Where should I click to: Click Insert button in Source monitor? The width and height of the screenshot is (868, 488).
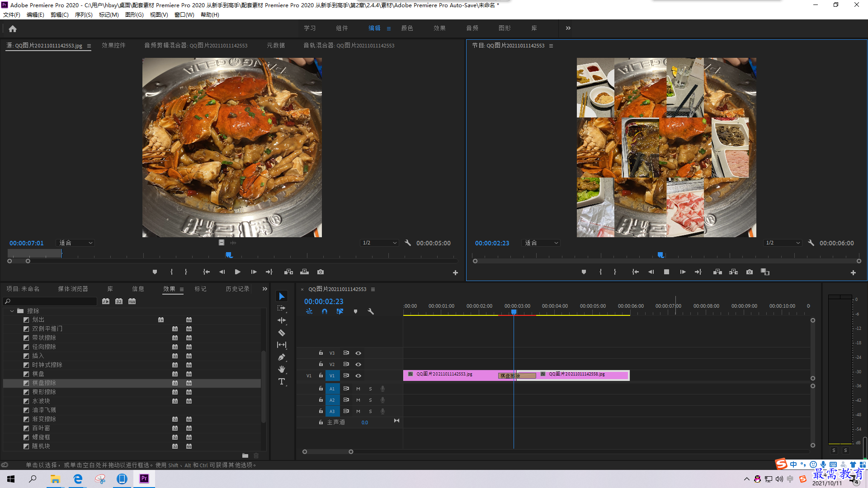click(288, 272)
